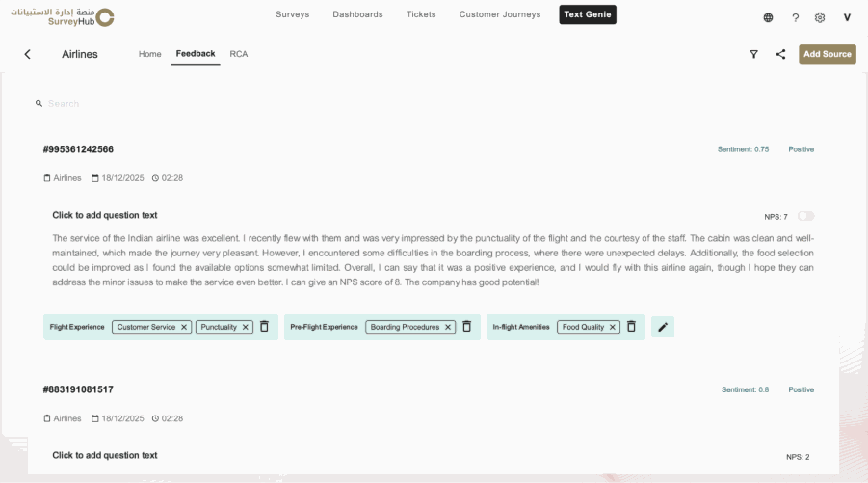Open Customer Journeys menu

500,14
